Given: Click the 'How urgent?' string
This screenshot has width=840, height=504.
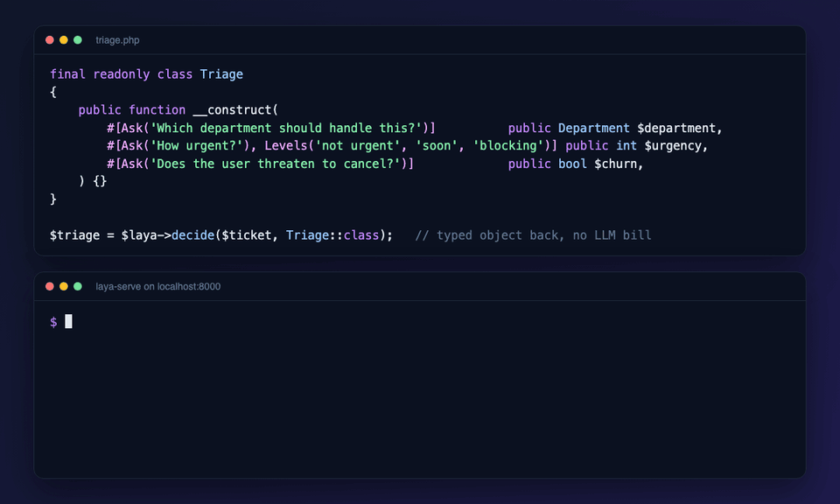Looking at the screenshot, I should 196,145.
